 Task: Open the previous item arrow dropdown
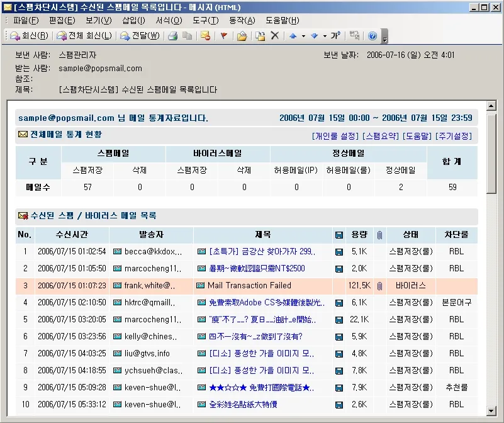[303, 36]
